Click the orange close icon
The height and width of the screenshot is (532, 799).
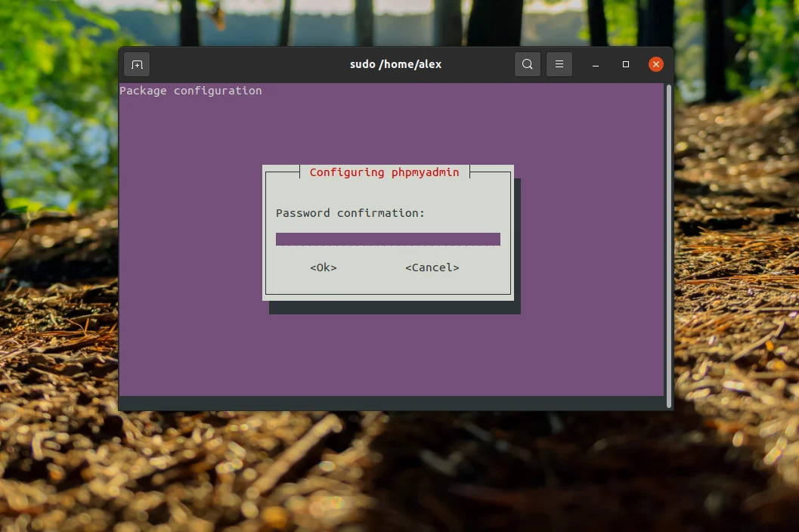(655, 64)
